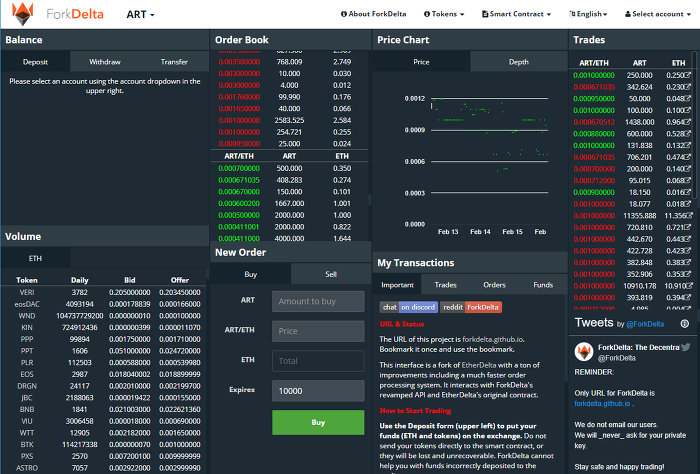Click the Twitter info icon beside Tweets
Viewport: 700px width, 474px height.
[684, 324]
